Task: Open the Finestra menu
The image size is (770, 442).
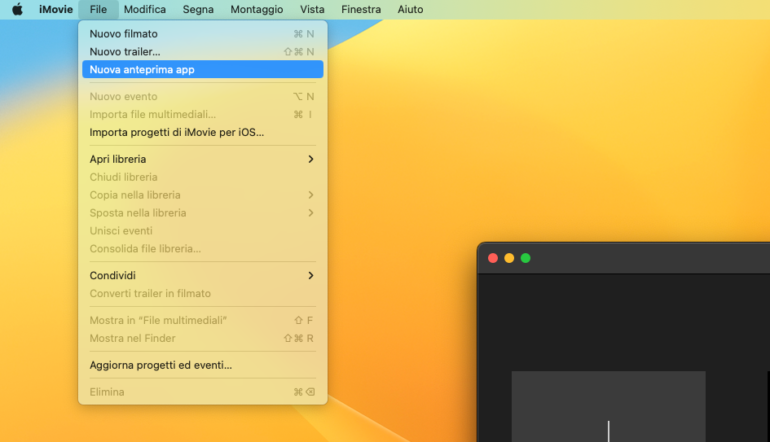Action: click(361, 9)
